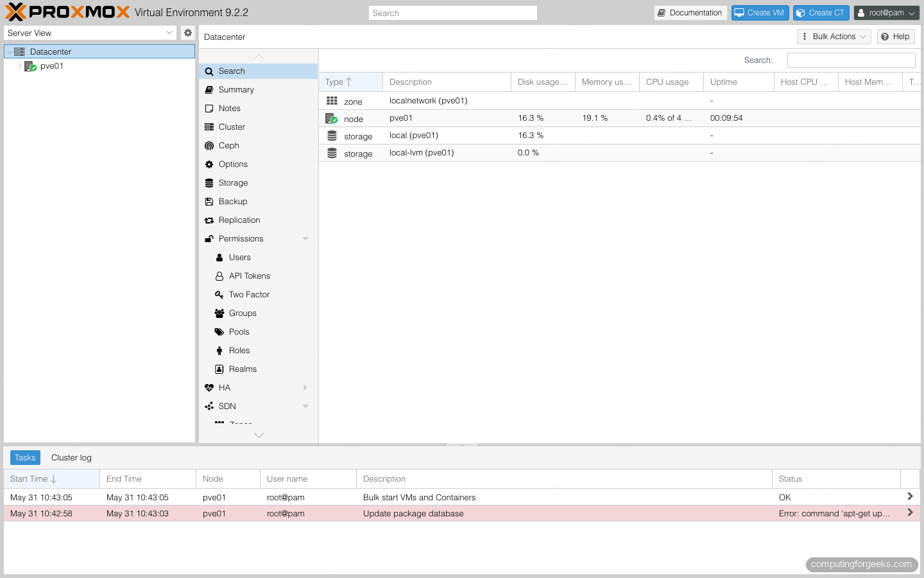The height and width of the screenshot is (578, 924).
Task: Sort by the Type column header
Action: click(x=350, y=82)
